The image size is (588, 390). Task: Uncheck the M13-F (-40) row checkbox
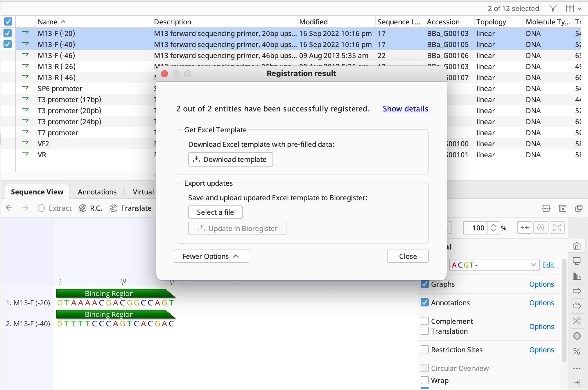[x=8, y=44]
